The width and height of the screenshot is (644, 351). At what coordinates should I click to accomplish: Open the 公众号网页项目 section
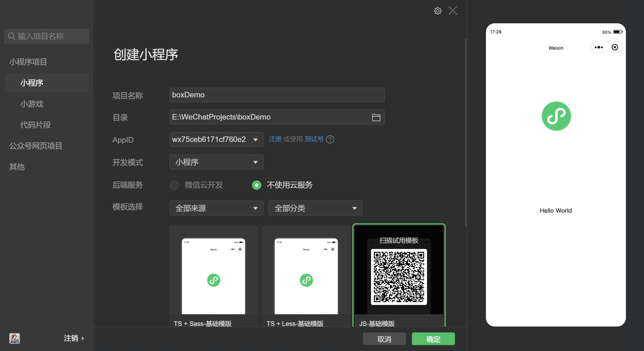click(36, 146)
